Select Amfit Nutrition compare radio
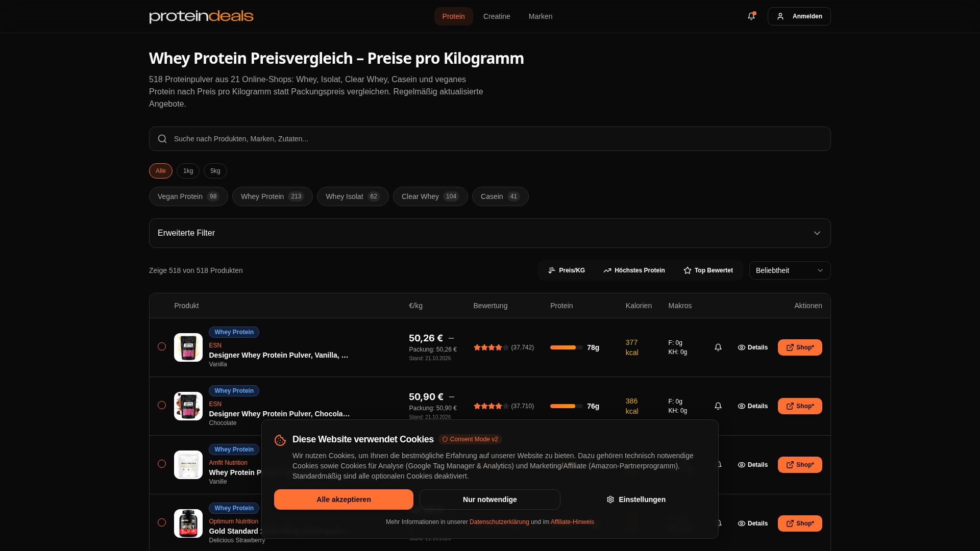Image resolution: width=980 pixels, height=551 pixels. click(162, 464)
